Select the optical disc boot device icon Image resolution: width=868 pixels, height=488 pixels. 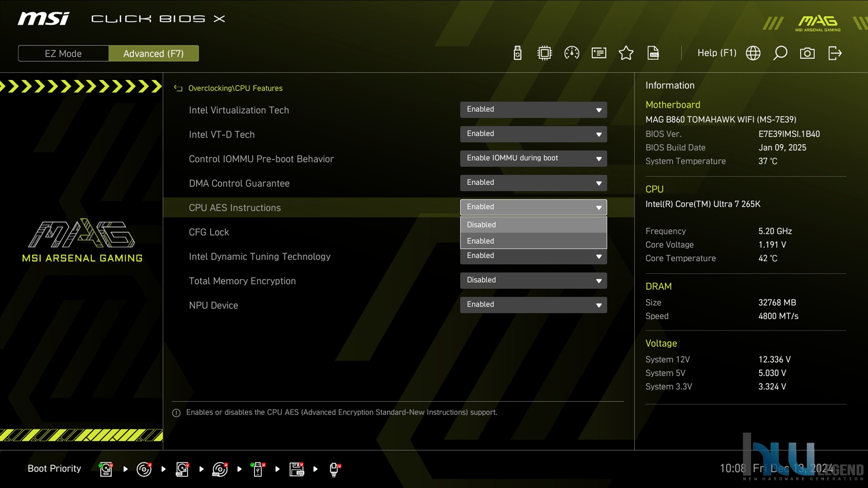tap(144, 468)
